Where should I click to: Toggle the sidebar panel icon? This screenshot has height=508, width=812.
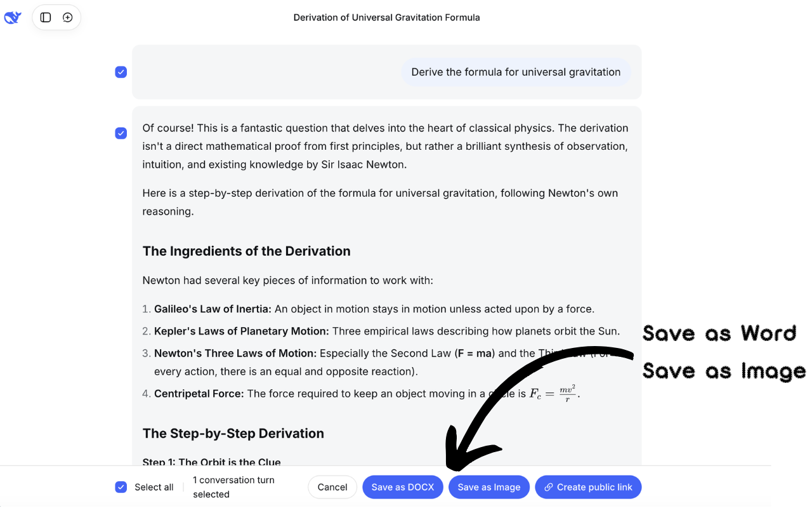point(45,17)
